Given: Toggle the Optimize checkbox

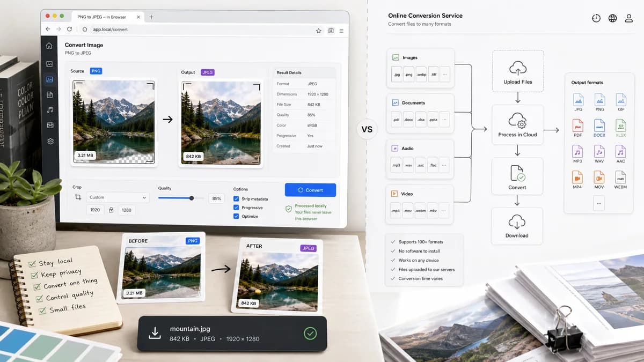Looking at the screenshot, I should point(236,216).
